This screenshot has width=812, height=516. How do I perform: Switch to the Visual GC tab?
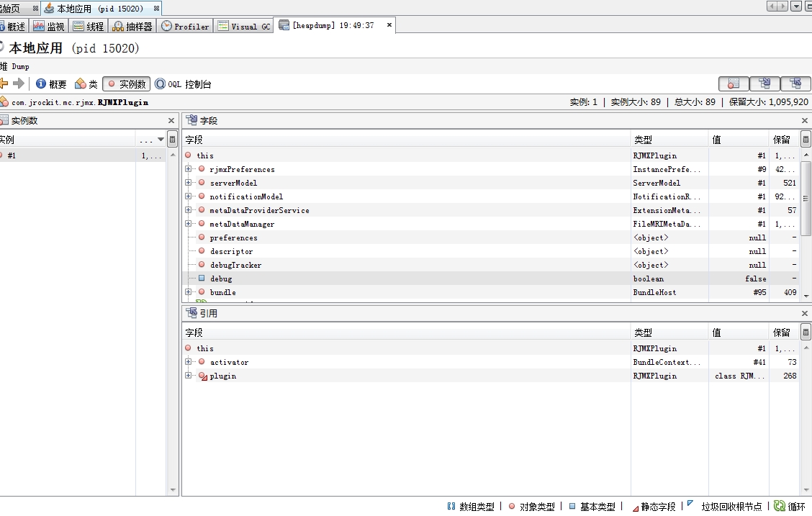pyautogui.click(x=244, y=27)
